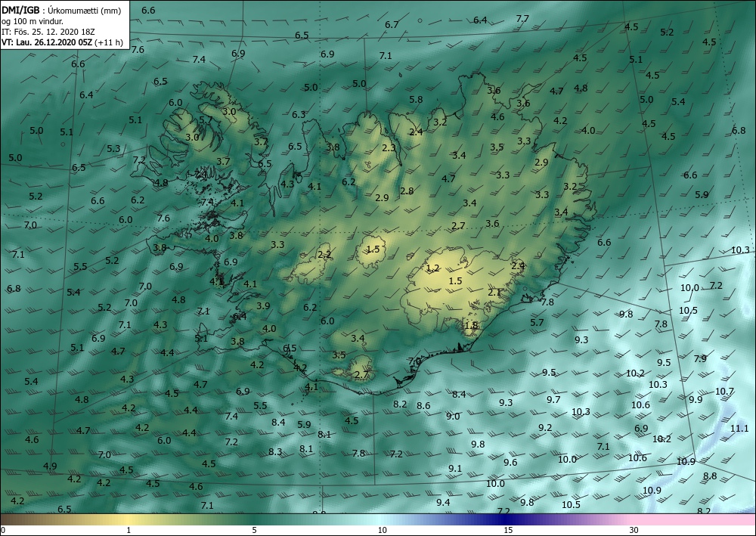Click the '9.4' value on the map

[443, 503]
